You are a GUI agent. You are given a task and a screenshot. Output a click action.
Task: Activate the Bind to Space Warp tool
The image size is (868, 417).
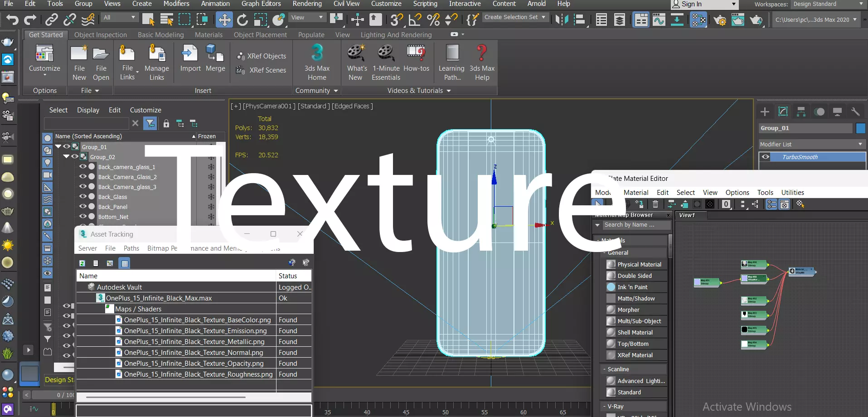tap(88, 19)
